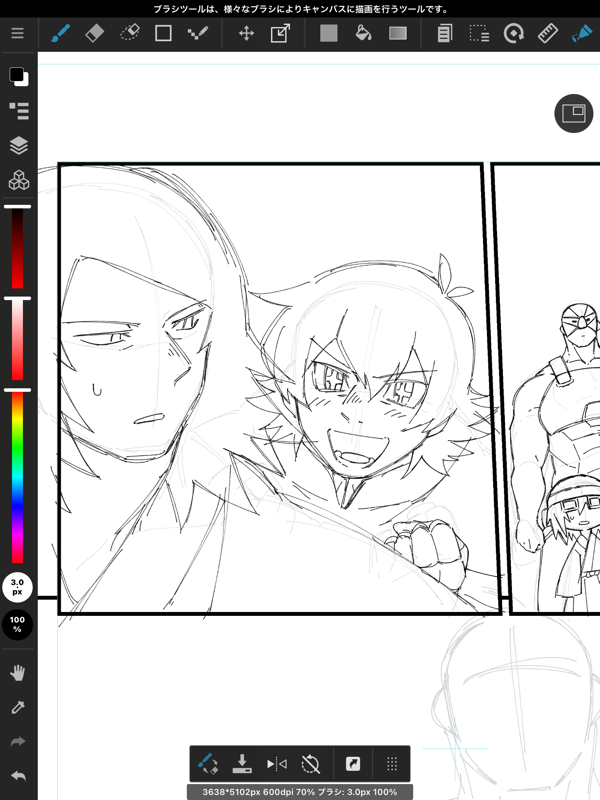The image size is (600, 800).
Task: Toggle brush/eraser switch in shortcut bar
Action: (208, 764)
